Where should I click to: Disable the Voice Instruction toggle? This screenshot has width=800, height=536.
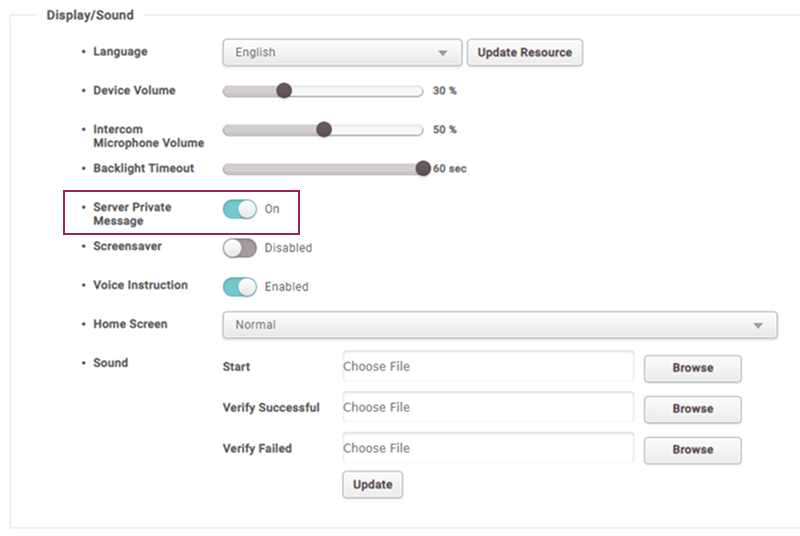point(240,287)
